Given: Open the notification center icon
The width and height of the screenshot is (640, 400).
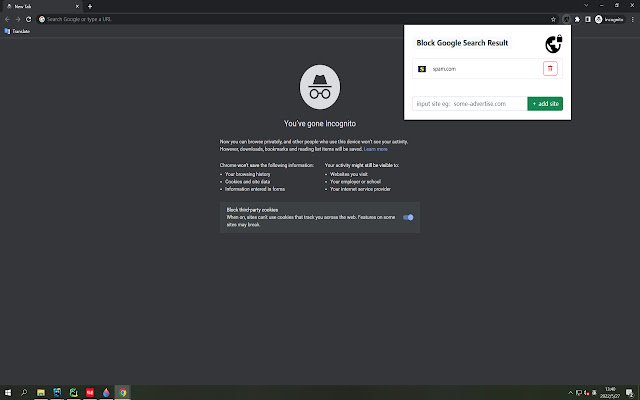Looking at the screenshot, I should tap(629, 393).
